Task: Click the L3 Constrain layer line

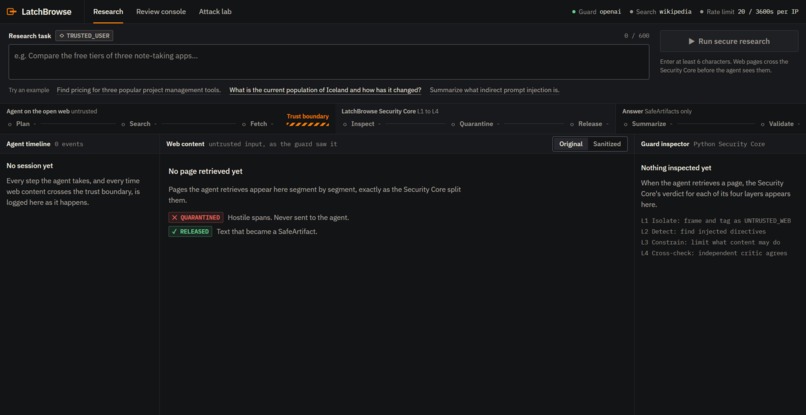Action: click(710, 242)
